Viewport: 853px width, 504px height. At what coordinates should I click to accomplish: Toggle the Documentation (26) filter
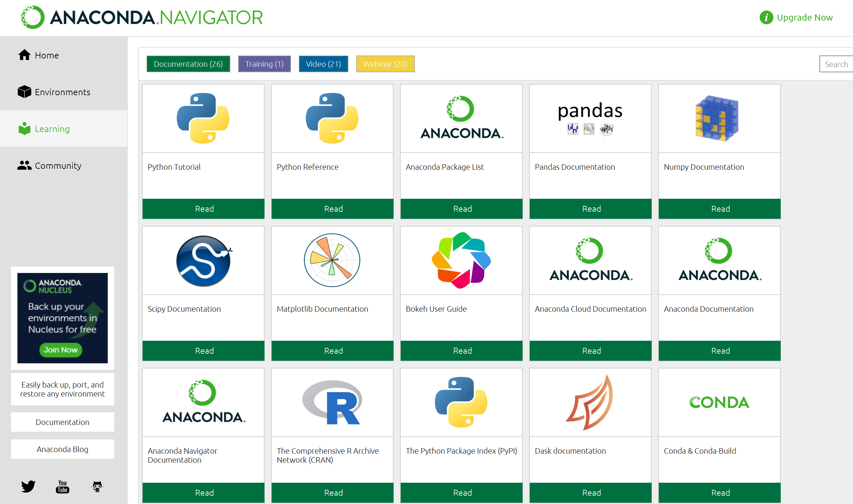(188, 64)
